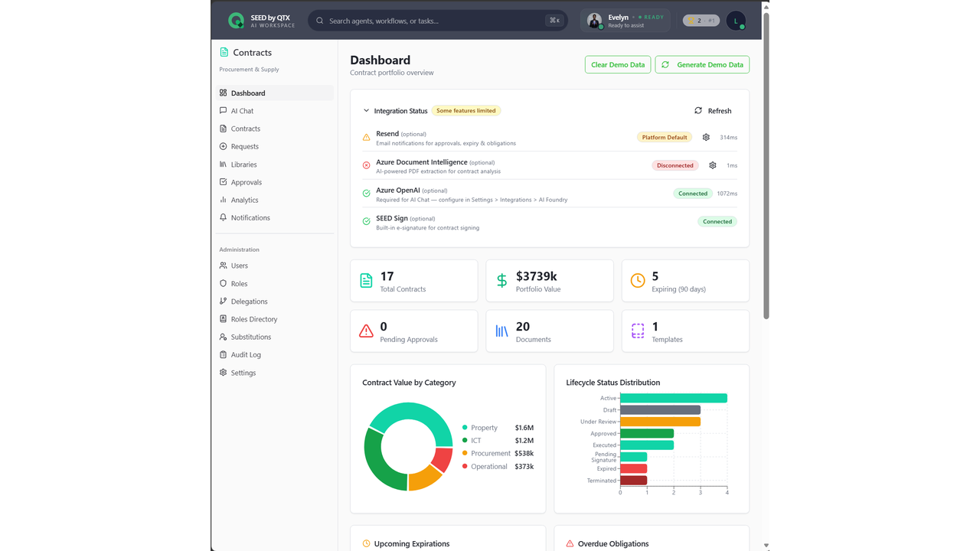Image resolution: width=980 pixels, height=551 pixels.
Task: Click the SEED Sign check icon
Action: coord(366,221)
